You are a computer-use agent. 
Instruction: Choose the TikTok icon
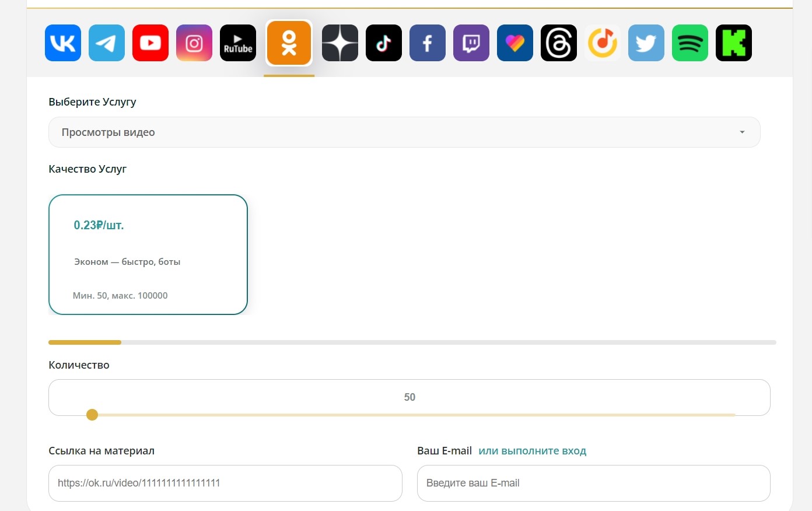tap(384, 43)
